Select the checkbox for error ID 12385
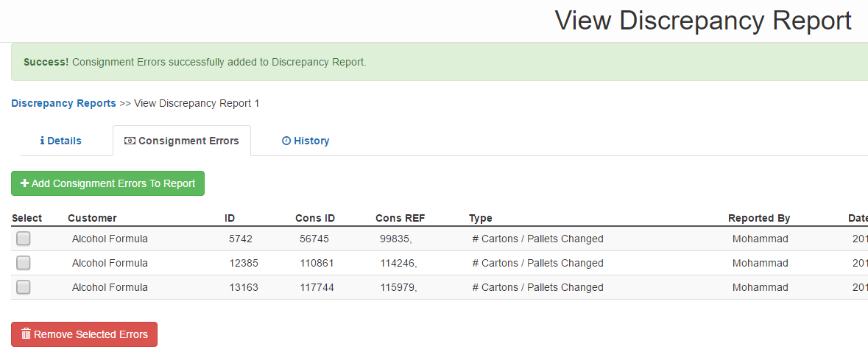868x352 pixels. (x=24, y=263)
